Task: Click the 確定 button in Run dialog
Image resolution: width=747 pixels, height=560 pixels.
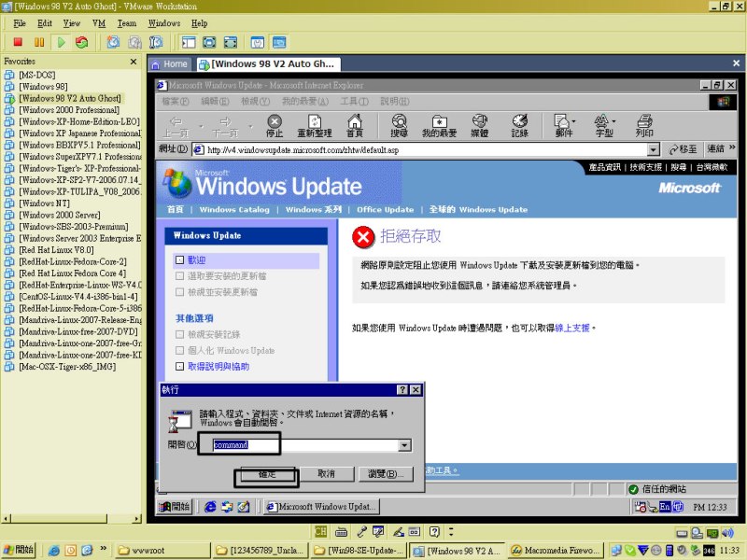Action: 267,474
